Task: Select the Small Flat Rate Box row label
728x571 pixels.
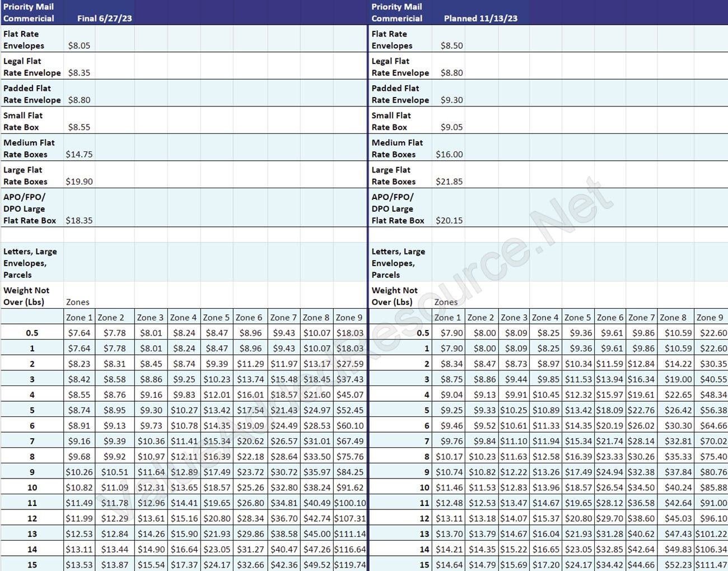Action: point(24,121)
